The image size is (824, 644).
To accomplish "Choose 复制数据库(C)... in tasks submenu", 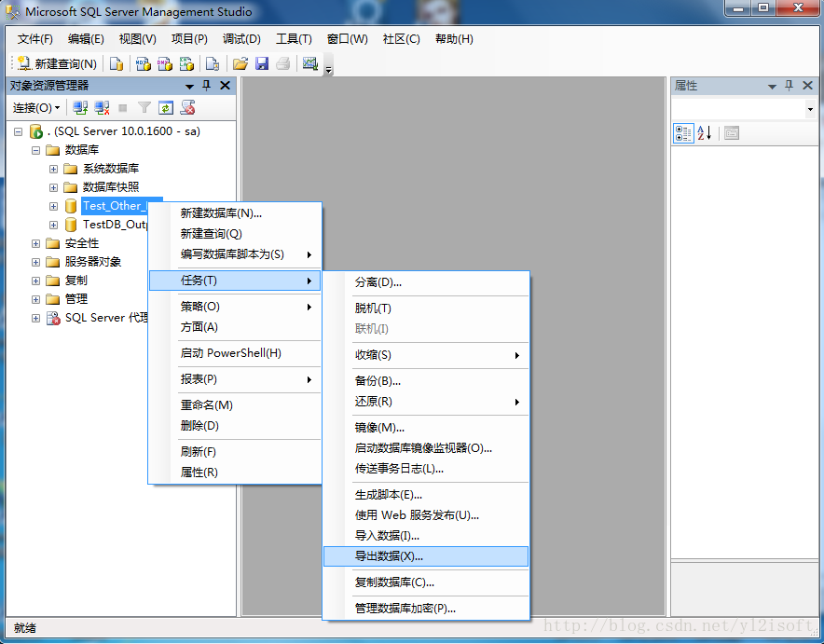I will 426,582.
